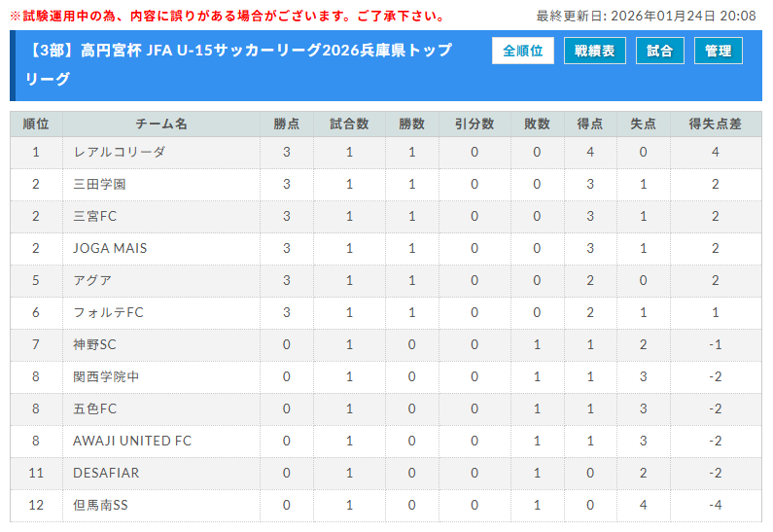Click on the 三宮FC team name
The height and width of the screenshot is (532, 773).
(94, 216)
